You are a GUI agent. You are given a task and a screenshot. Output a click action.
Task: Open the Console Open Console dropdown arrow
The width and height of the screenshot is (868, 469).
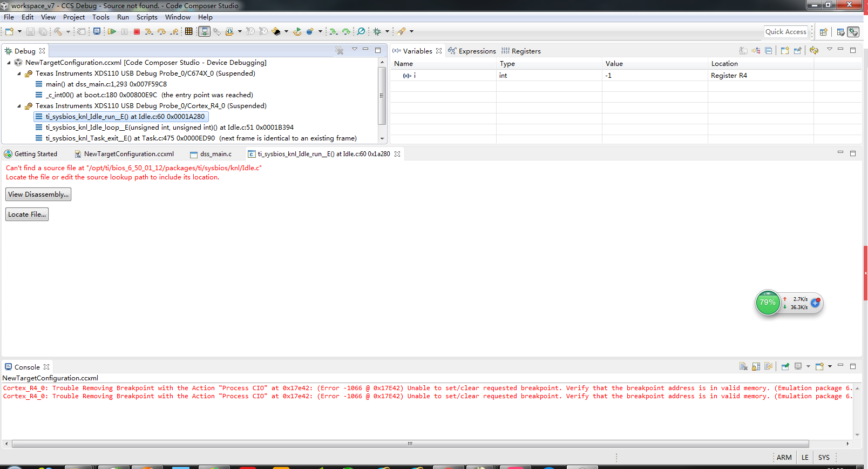coord(830,366)
